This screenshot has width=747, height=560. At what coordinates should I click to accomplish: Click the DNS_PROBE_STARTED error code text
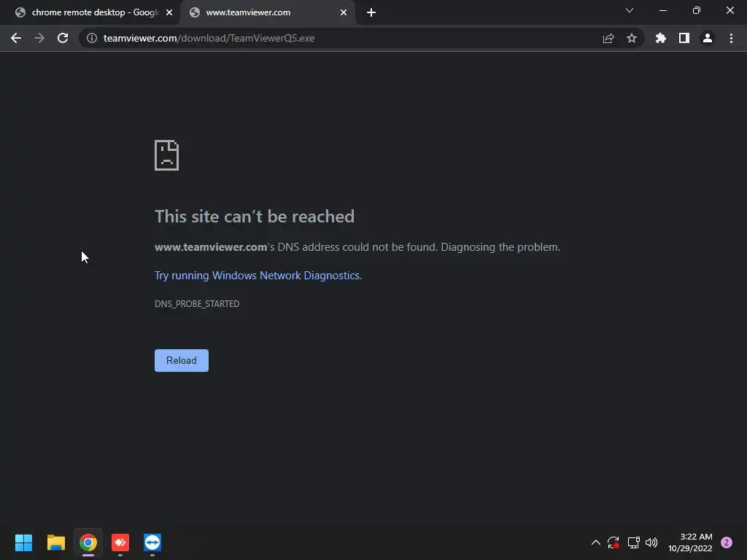click(197, 304)
